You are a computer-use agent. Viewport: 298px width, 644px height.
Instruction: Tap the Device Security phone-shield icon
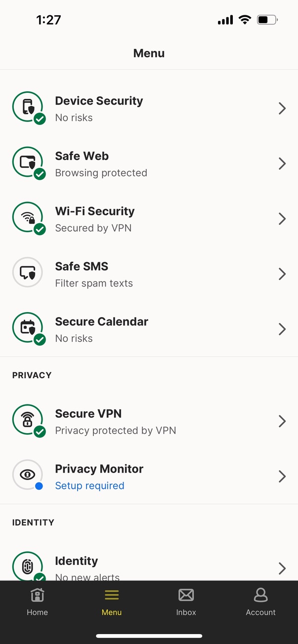tap(28, 107)
